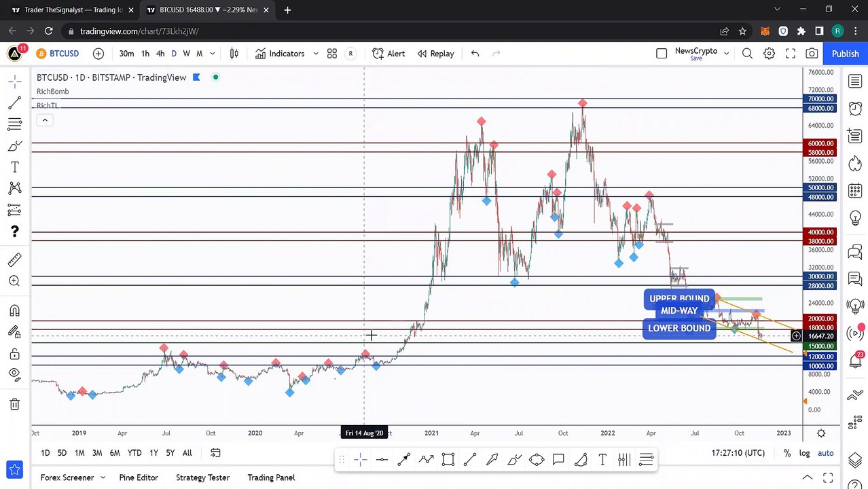Select the ruler measure tool
The image size is (868, 489).
(x=14, y=259)
